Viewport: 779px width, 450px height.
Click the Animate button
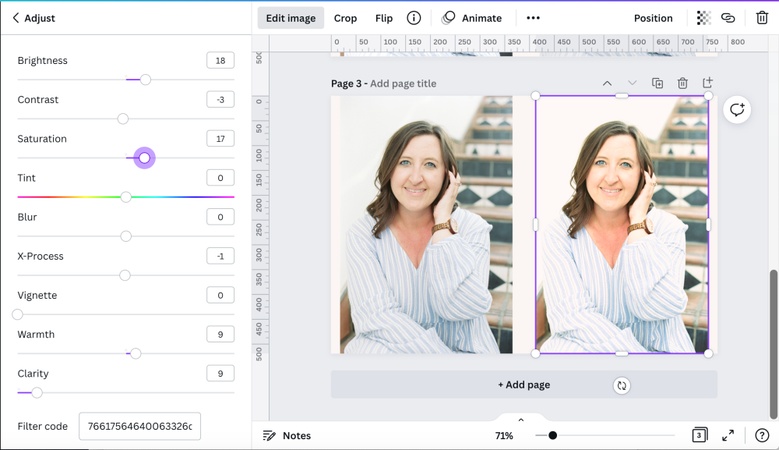click(472, 18)
